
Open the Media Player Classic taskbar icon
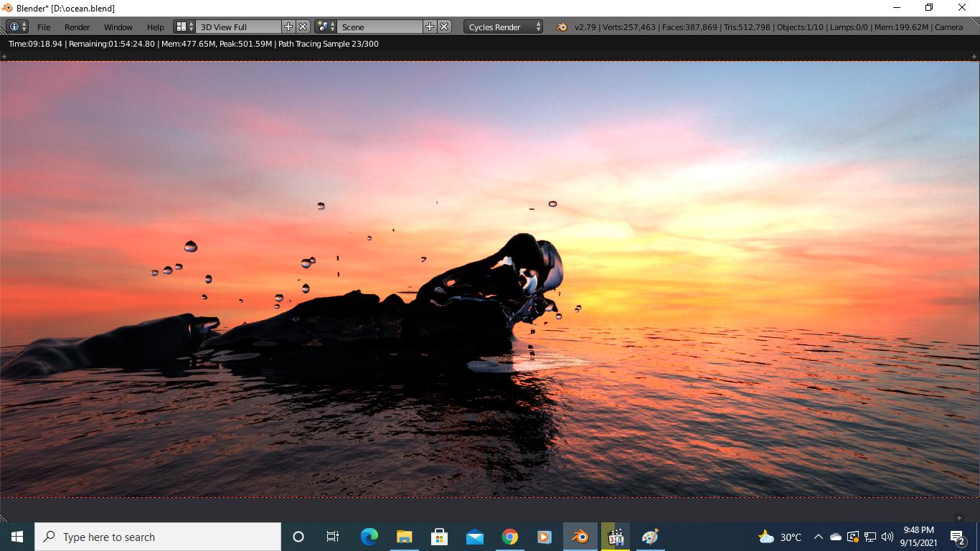pos(615,537)
